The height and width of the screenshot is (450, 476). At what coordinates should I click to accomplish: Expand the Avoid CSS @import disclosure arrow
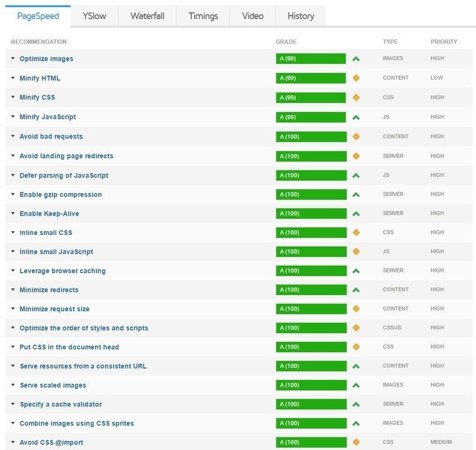coord(13,442)
